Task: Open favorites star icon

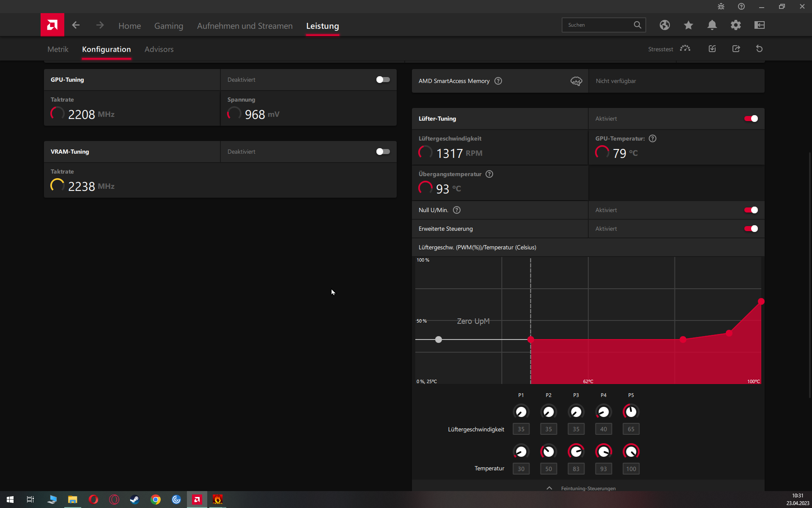Action: coord(688,25)
